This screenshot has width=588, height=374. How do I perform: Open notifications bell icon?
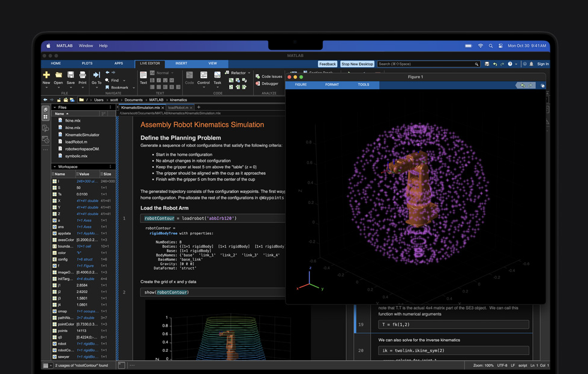(532, 64)
